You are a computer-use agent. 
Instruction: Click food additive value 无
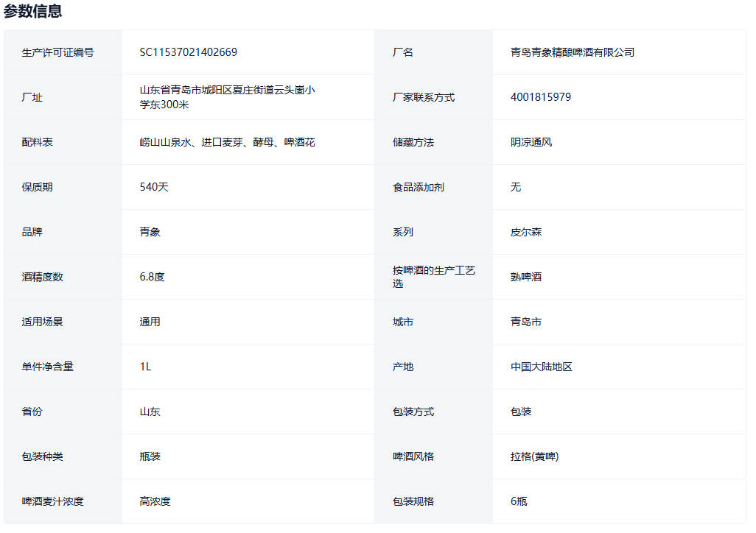[516, 186]
